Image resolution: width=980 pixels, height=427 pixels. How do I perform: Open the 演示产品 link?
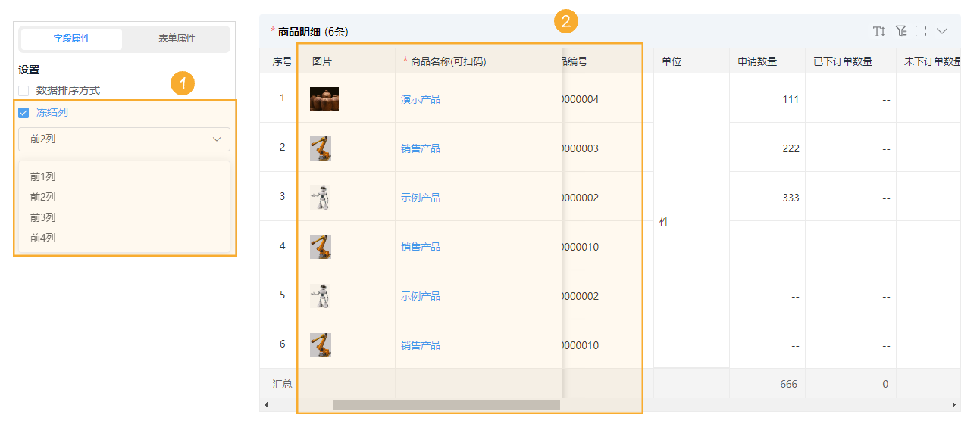pyautogui.click(x=421, y=99)
